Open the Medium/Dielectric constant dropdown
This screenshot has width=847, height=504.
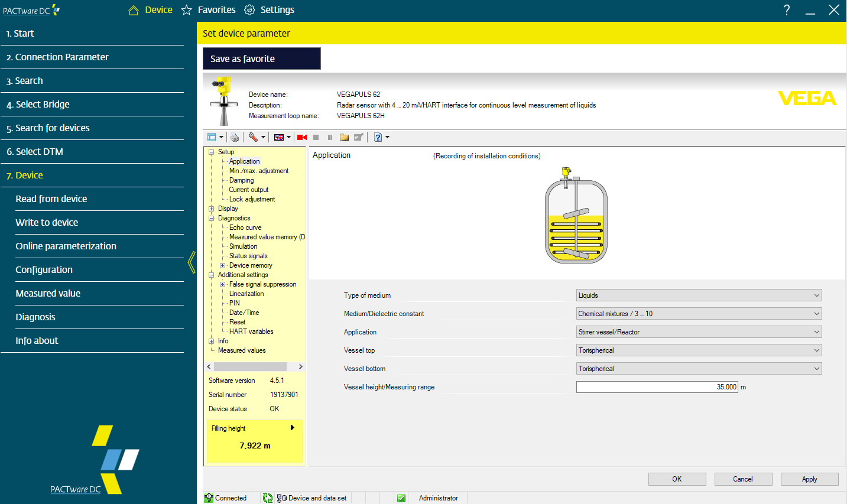pyautogui.click(x=699, y=314)
